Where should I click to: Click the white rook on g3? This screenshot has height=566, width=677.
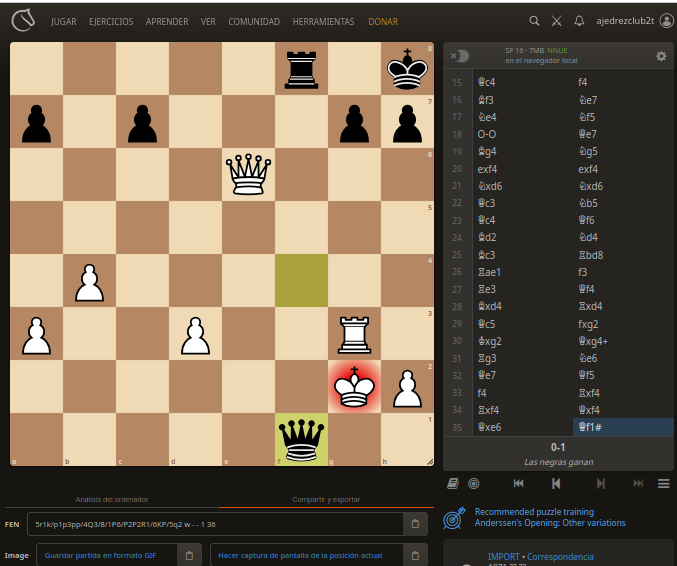354,334
